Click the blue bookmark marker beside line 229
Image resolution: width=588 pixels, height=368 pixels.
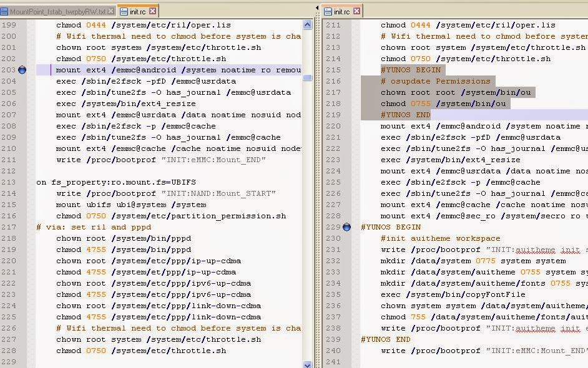pyautogui.click(x=347, y=228)
